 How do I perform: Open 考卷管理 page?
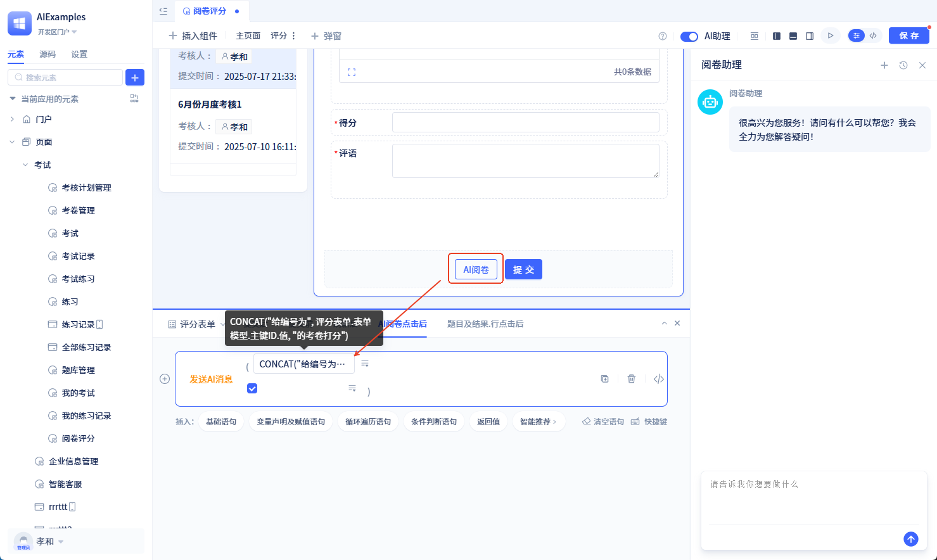click(x=79, y=210)
